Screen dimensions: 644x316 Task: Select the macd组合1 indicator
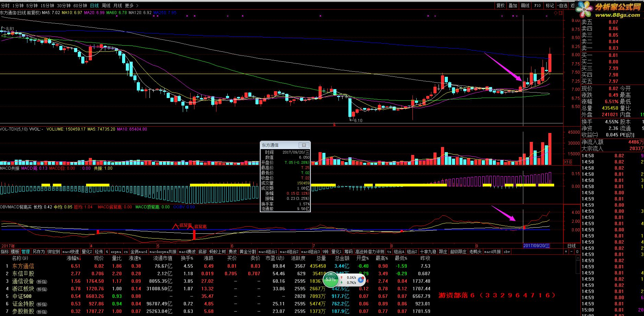pyautogui.click(x=268, y=252)
